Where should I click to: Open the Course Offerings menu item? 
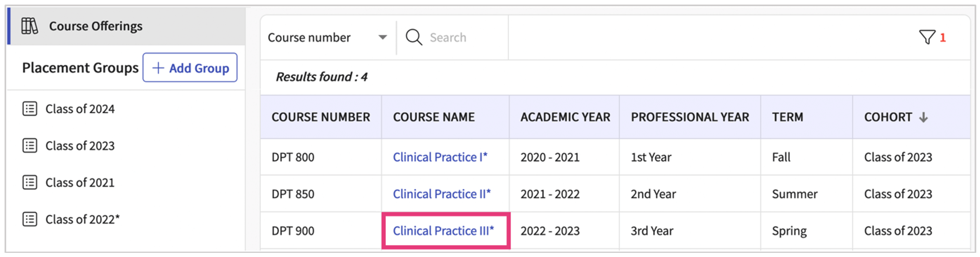tap(95, 26)
